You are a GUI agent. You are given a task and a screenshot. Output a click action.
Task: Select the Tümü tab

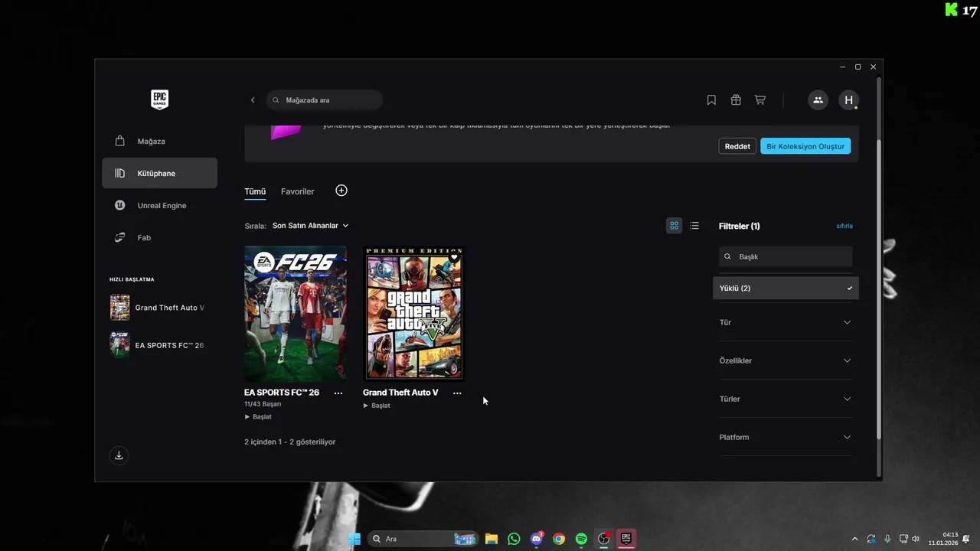click(255, 191)
